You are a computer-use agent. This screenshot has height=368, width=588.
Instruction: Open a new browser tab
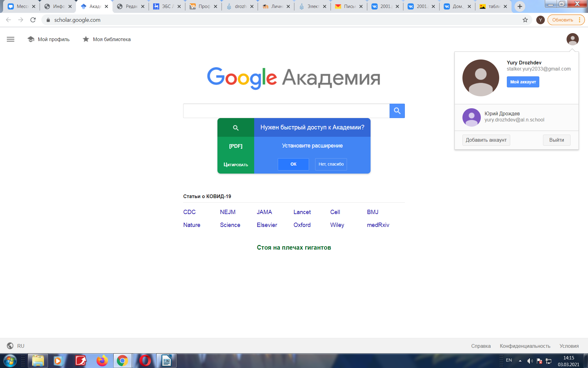(x=519, y=6)
